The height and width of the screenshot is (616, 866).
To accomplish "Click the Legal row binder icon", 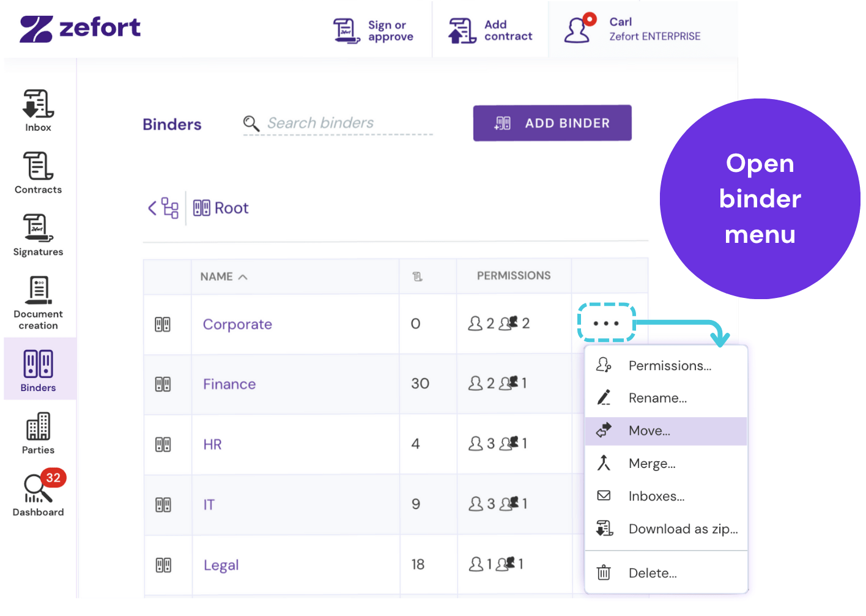I will click(x=163, y=565).
